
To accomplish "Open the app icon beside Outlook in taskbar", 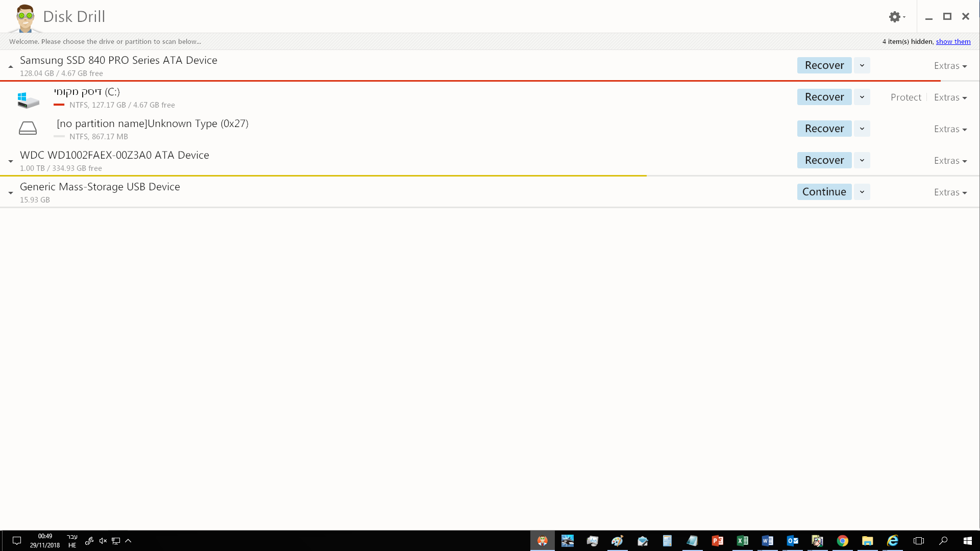I will pyautogui.click(x=818, y=541).
